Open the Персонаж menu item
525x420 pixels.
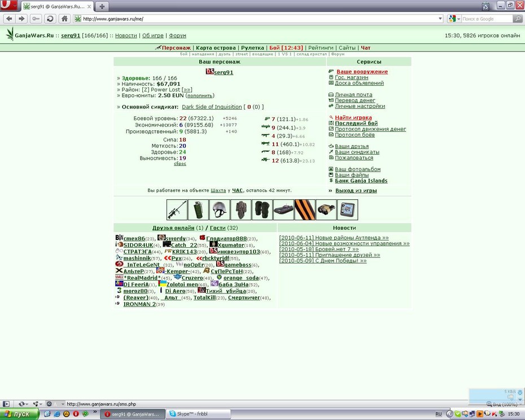coord(176,48)
